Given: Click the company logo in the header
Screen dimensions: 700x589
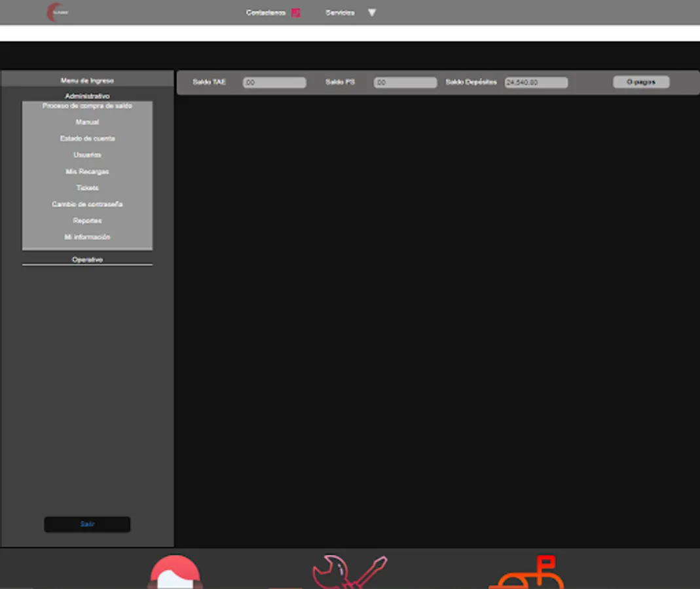Looking at the screenshot, I should pyautogui.click(x=58, y=12).
